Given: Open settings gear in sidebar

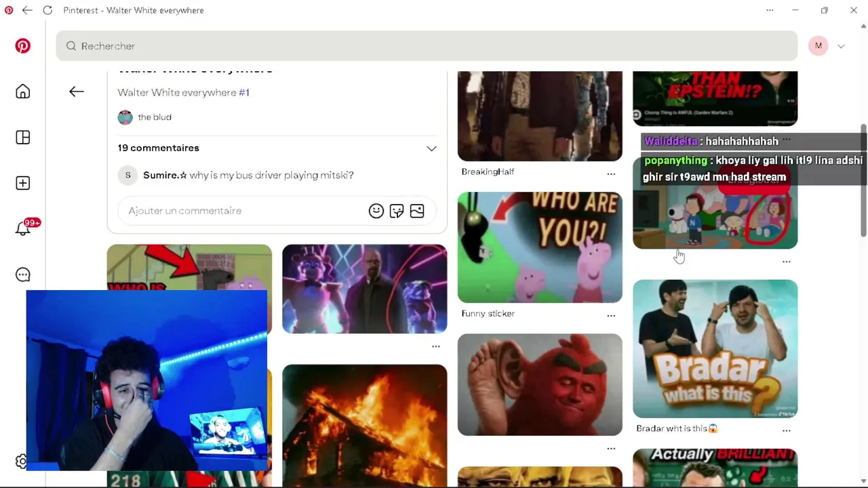Looking at the screenshot, I should click(21, 462).
